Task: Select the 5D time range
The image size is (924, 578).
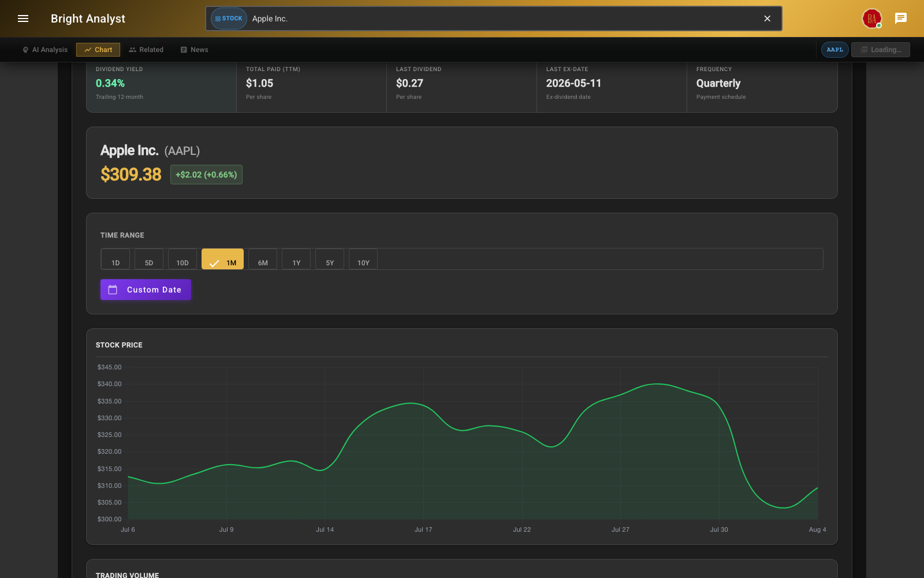Action: tap(149, 260)
